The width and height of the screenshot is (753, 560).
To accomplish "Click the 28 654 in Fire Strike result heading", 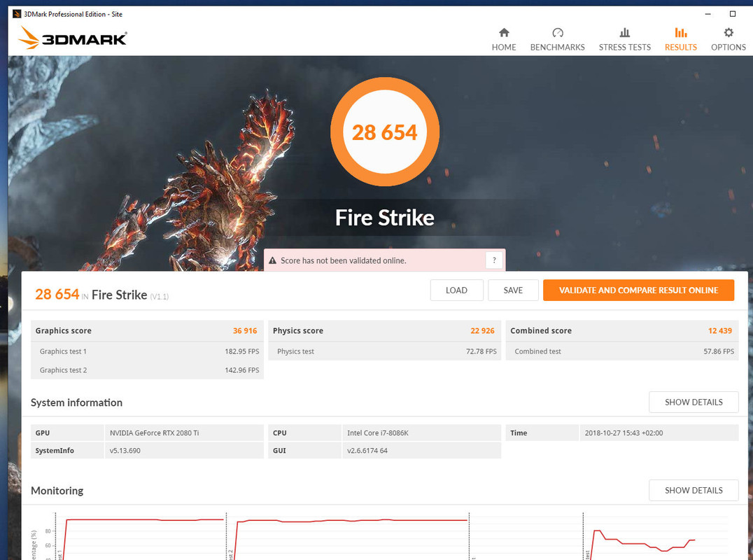I will (101, 295).
